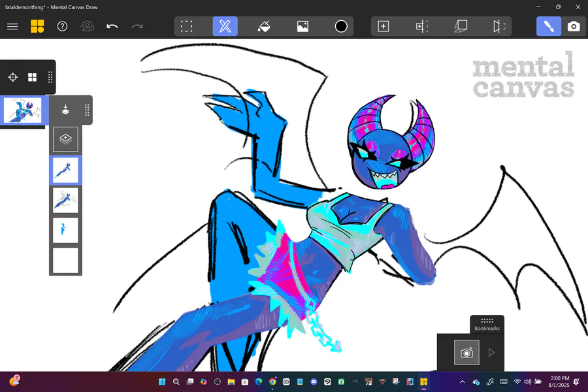
Task: Click the insert image tool
Action: (302, 26)
